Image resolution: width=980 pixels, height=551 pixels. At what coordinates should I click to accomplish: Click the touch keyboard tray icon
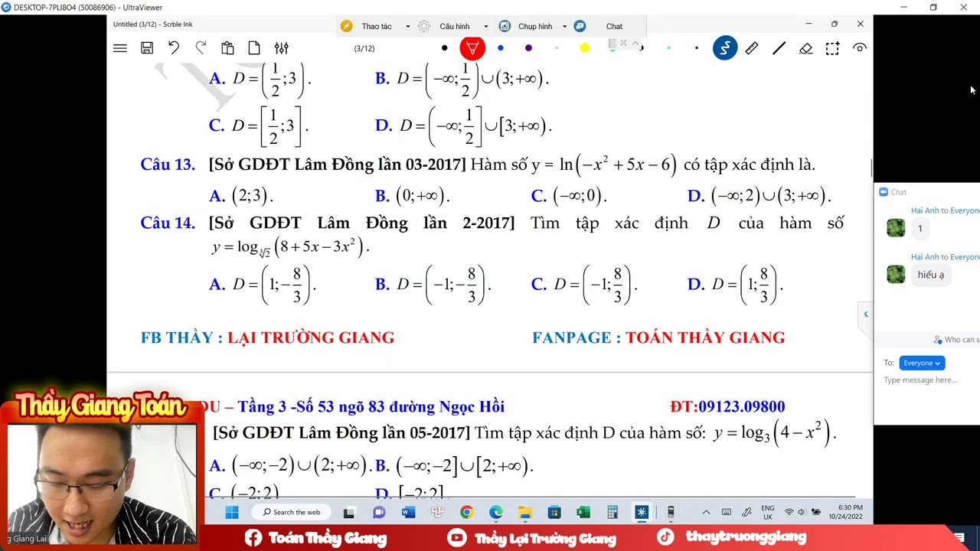[727, 512]
